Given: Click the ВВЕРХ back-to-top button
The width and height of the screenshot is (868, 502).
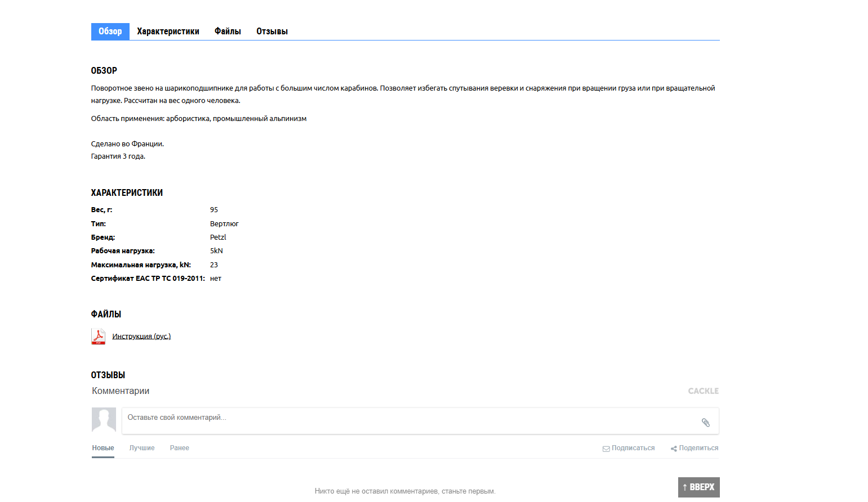Looking at the screenshot, I should [699, 487].
